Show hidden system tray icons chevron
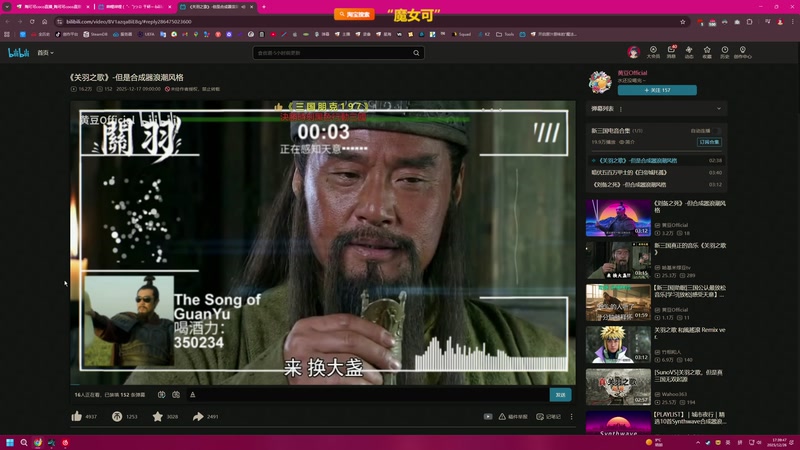 pos(697,442)
